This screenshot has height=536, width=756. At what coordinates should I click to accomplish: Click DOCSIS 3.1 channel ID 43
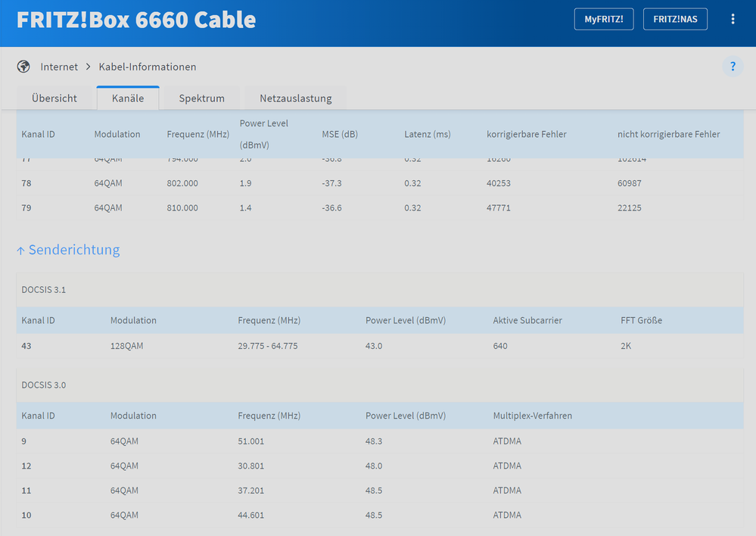(x=26, y=346)
